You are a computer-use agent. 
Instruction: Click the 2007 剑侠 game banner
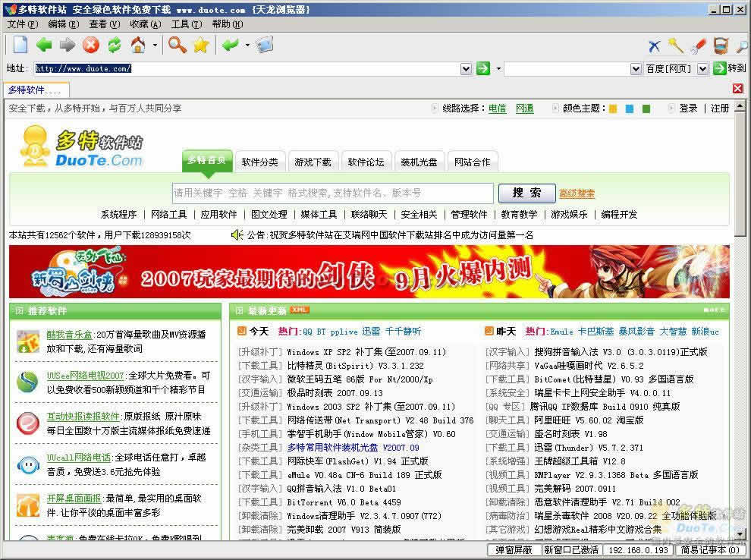(x=369, y=272)
